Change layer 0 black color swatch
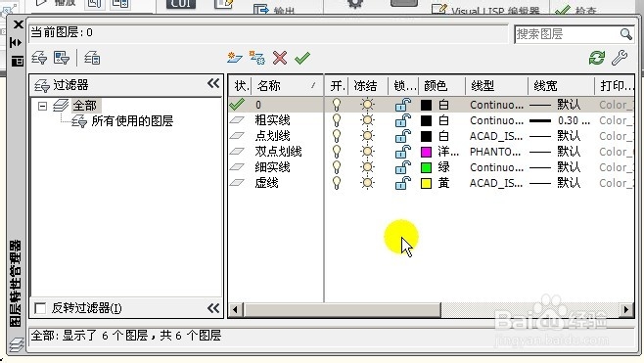 tap(427, 105)
